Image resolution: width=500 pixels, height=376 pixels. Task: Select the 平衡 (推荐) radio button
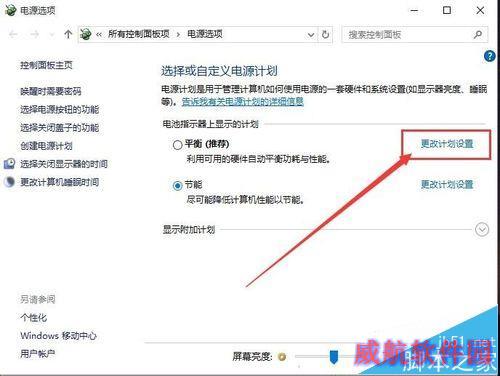click(177, 145)
